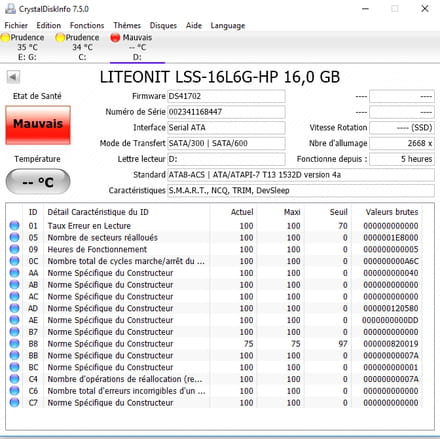440x439 pixels.
Task: Click blue status icon of row 09
Action: pos(14,249)
